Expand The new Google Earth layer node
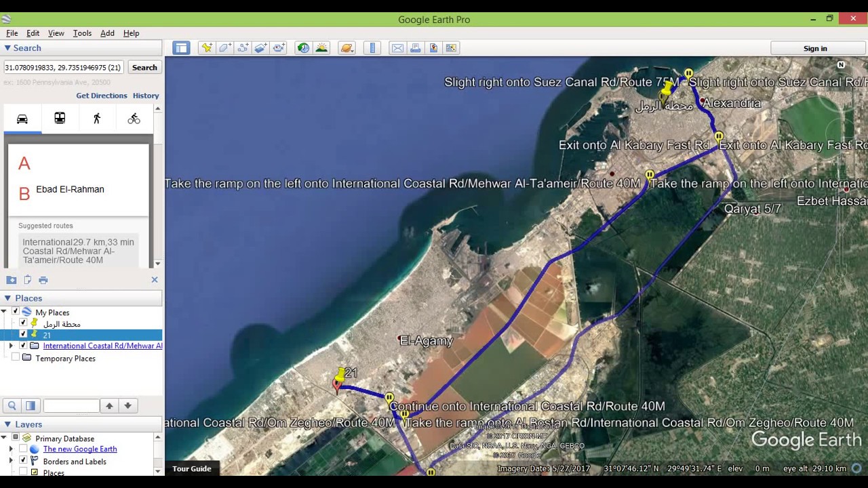This screenshot has width=868, height=488. pos(11,449)
